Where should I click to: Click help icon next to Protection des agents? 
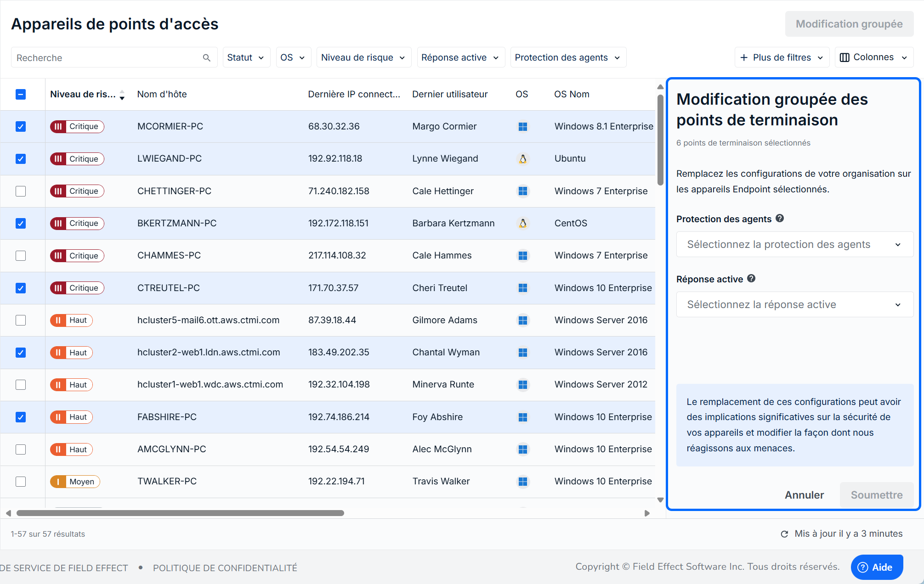click(780, 219)
